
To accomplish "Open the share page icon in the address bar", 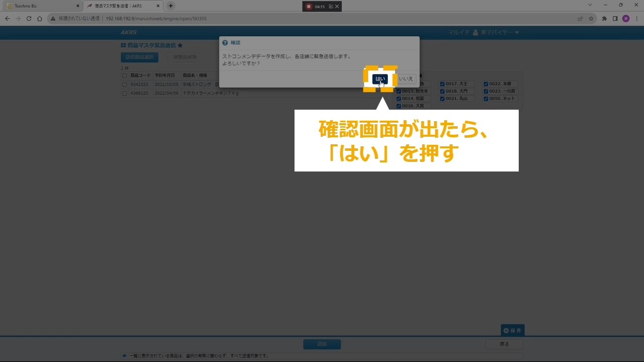I will click(x=580, y=19).
